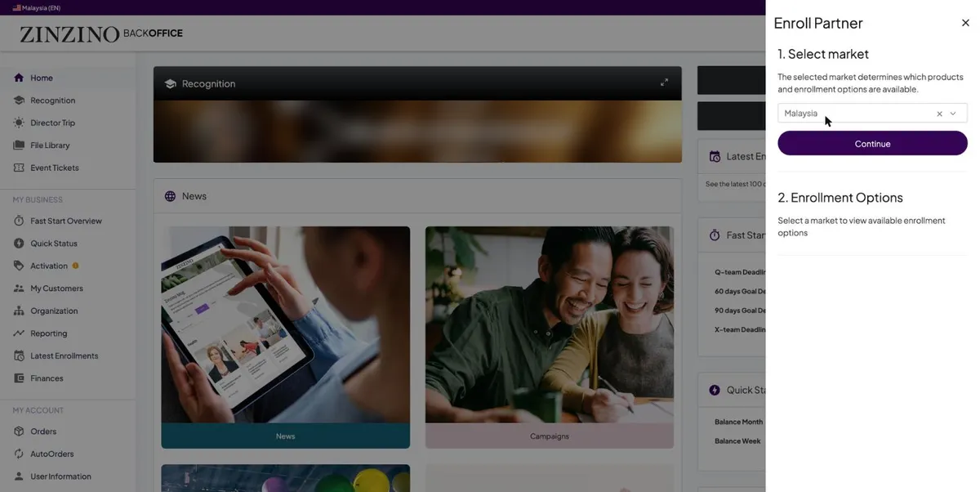Click the lightning icon in Quick Status widget
Image resolution: width=980 pixels, height=492 pixels.
click(715, 390)
